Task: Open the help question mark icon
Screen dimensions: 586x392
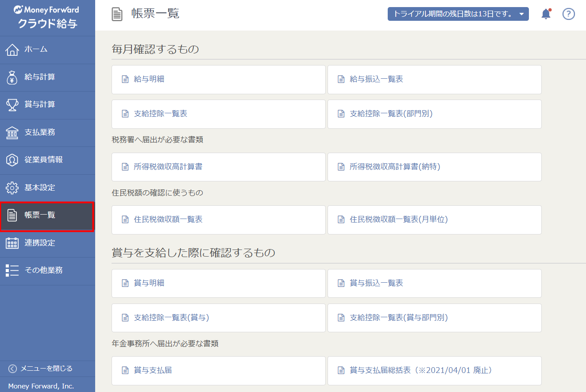Action: 568,14
